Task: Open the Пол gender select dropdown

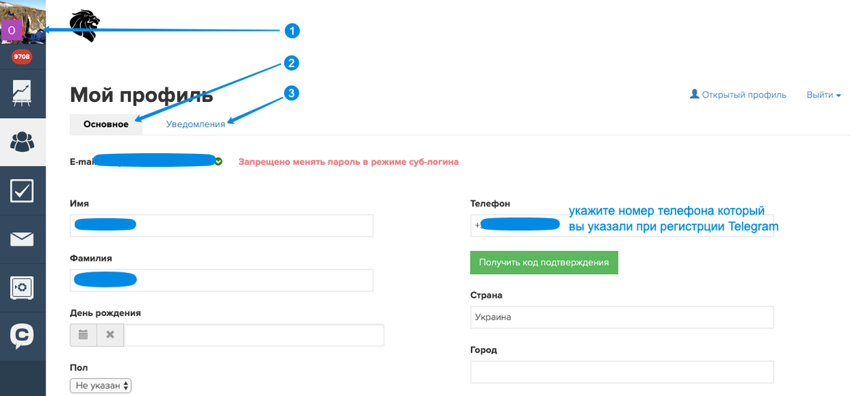Action: pos(101,386)
